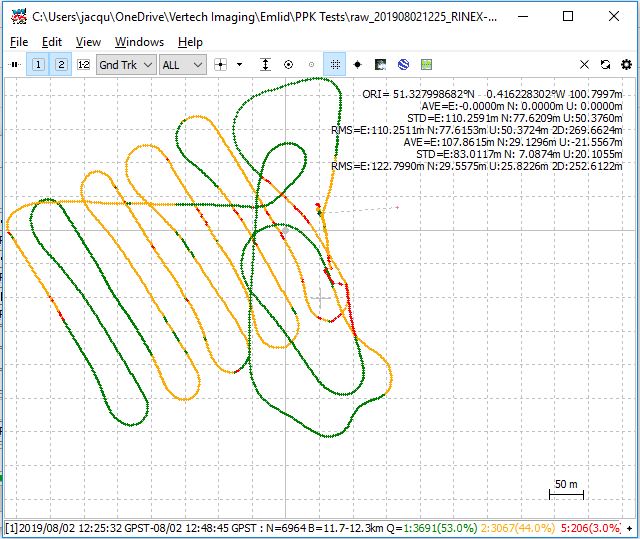
Task: Click the STD=E:83.0117m statistics line
Action: point(519,154)
